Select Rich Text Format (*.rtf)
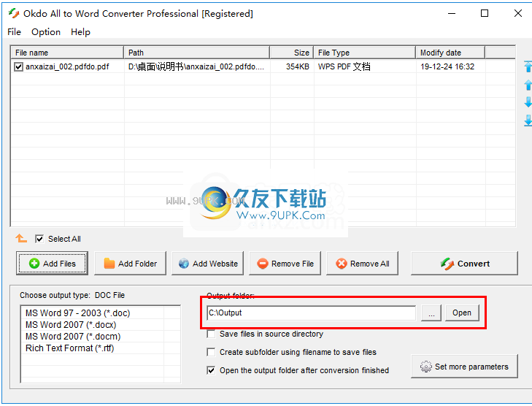This screenshot has width=532, height=406. point(69,348)
